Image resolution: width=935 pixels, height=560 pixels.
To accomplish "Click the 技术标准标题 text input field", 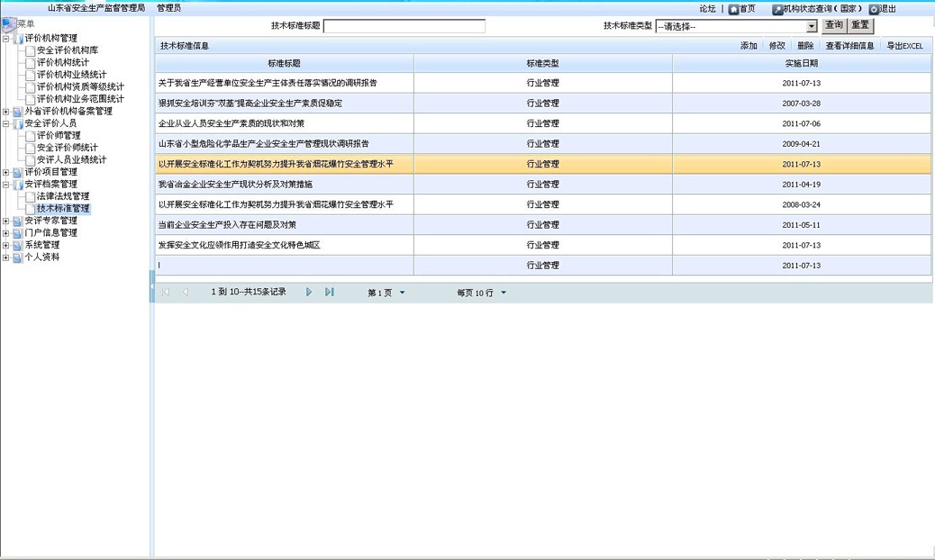I will 404,27.
